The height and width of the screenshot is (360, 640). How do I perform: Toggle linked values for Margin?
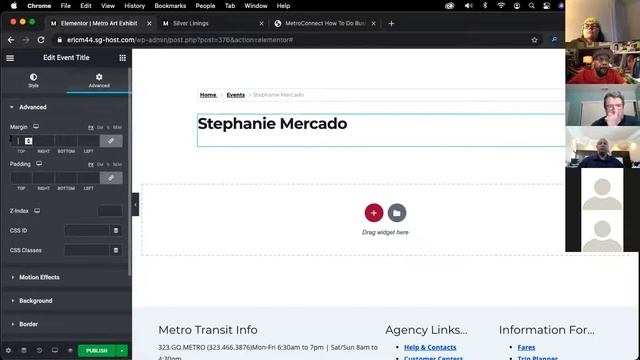[111, 141]
